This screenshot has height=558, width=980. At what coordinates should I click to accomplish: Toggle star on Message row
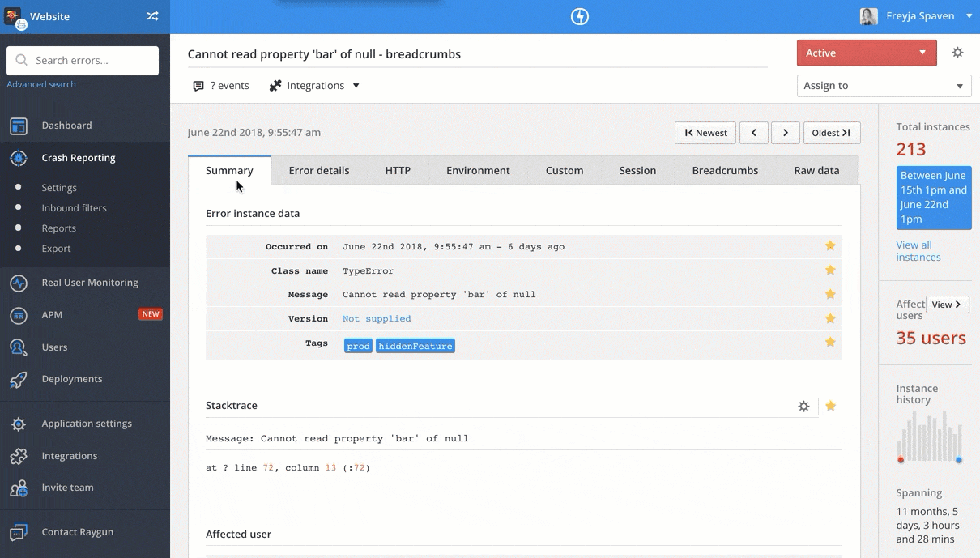(830, 295)
